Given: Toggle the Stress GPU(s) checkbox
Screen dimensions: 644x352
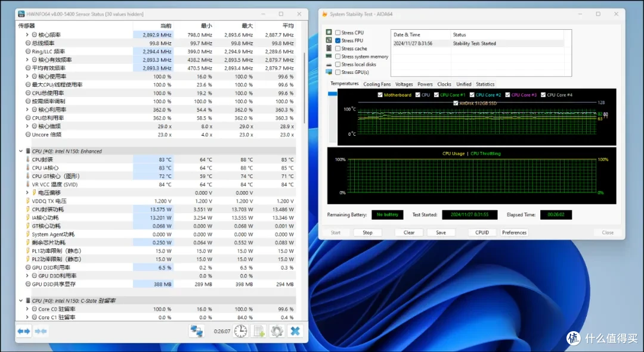Looking at the screenshot, I should coord(338,72).
